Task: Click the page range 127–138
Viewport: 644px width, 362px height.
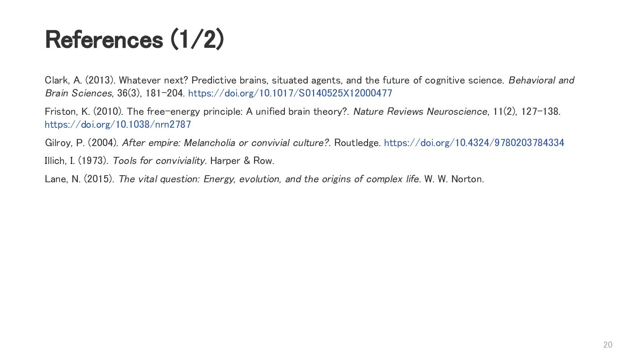Action: coord(539,112)
